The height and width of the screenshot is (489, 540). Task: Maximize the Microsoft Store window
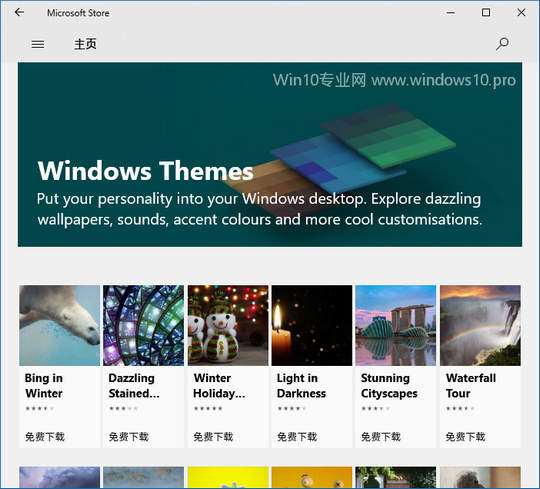486,13
